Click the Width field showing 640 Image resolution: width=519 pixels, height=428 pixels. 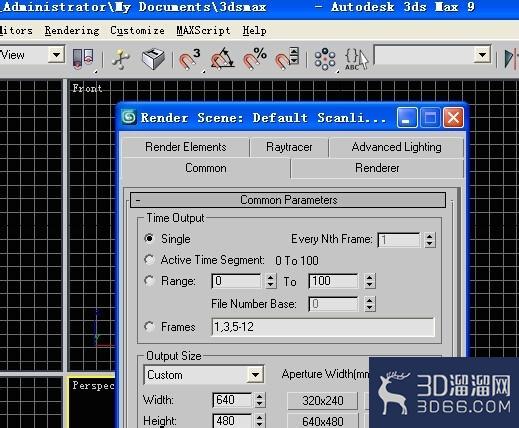(232, 400)
